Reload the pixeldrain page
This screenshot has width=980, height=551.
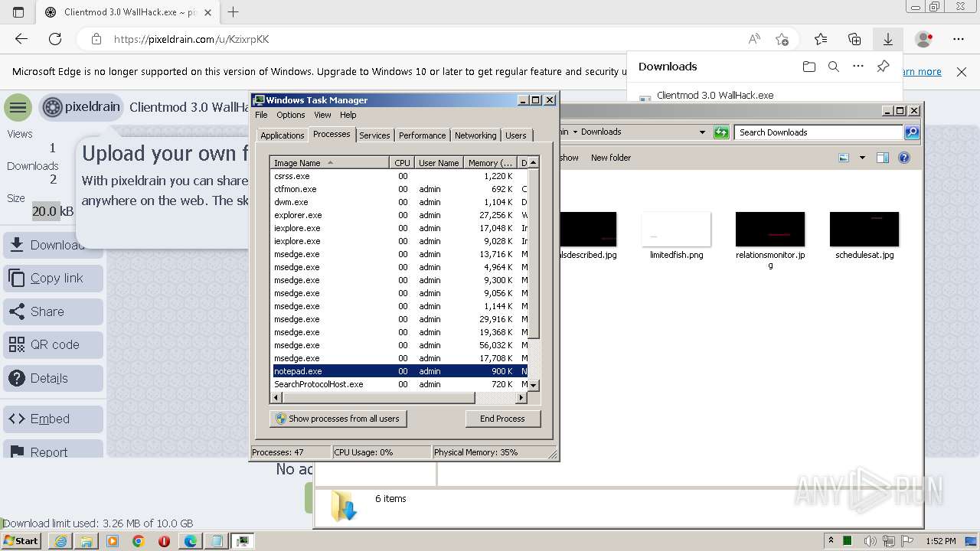[x=55, y=39]
